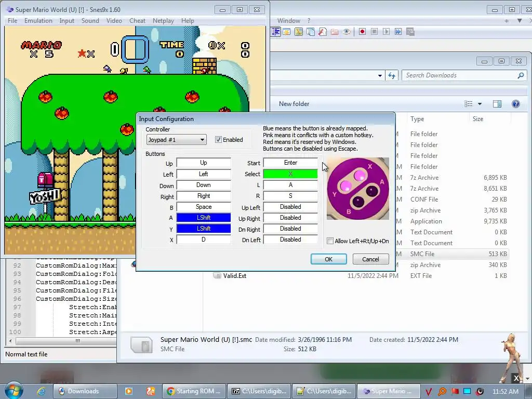Click the green Select button mapping field

pyautogui.click(x=290, y=174)
